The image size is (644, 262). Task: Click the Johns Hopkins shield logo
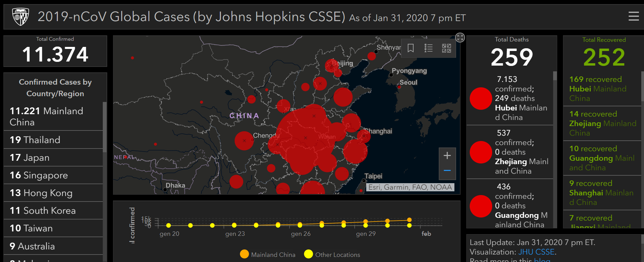click(x=20, y=17)
